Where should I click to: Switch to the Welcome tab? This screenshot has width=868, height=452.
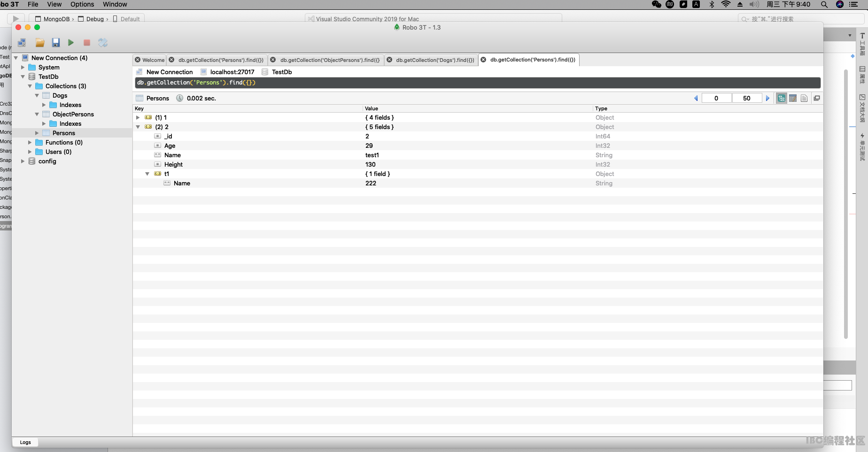[x=154, y=60]
